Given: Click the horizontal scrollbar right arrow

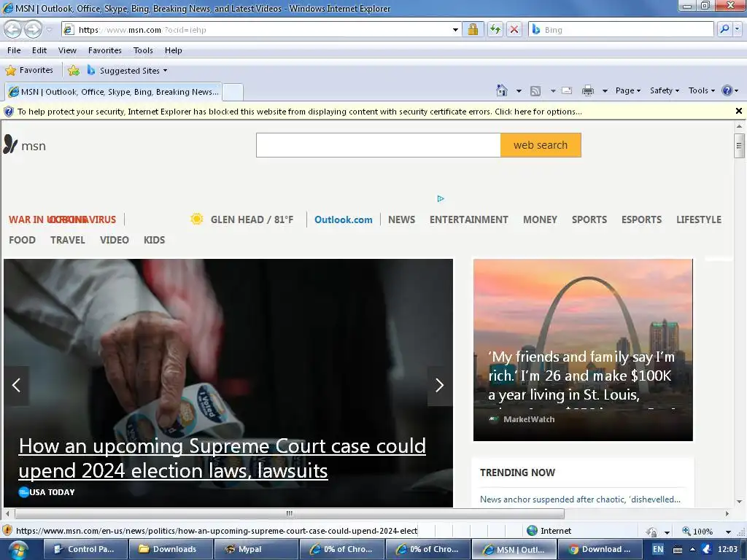Looking at the screenshot, I should 727,513.
